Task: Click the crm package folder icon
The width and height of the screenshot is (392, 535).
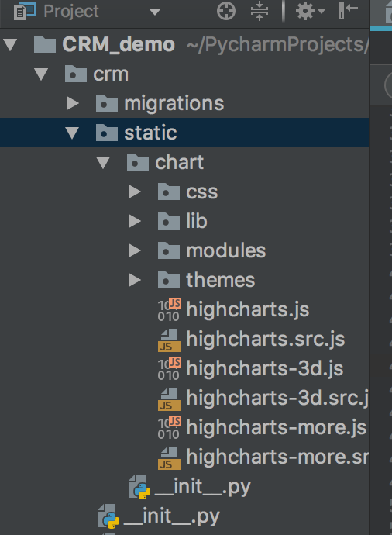Action: point(76,74)
